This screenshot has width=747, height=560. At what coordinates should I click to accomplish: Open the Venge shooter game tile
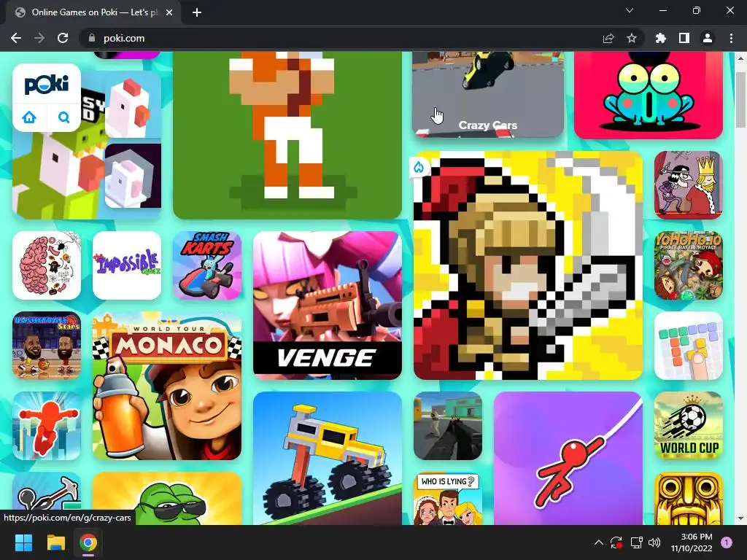[x=328, y=306]
